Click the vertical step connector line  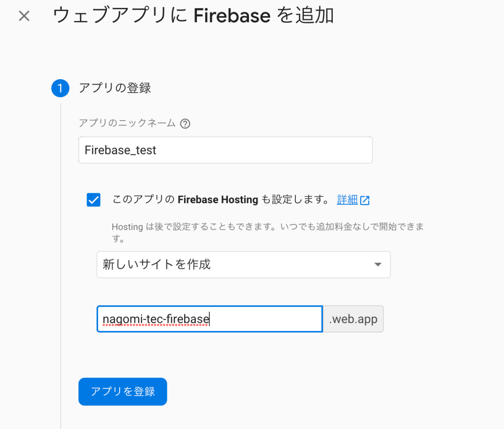(x=61, y=256)
